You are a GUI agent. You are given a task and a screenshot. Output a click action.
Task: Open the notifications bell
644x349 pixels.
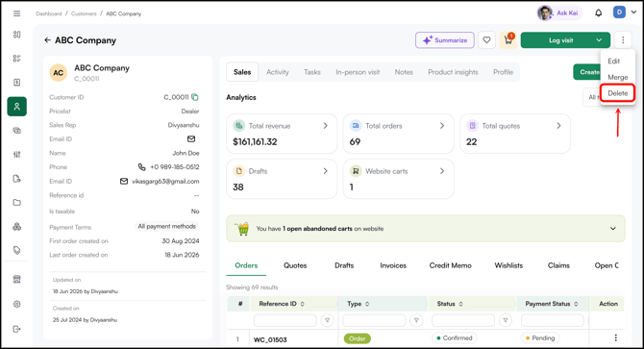click(599, 13)
